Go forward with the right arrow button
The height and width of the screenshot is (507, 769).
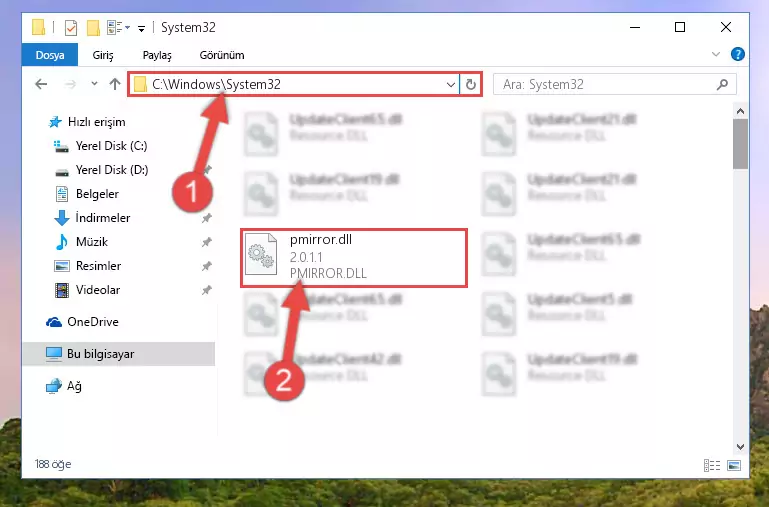tap(71, 84)
